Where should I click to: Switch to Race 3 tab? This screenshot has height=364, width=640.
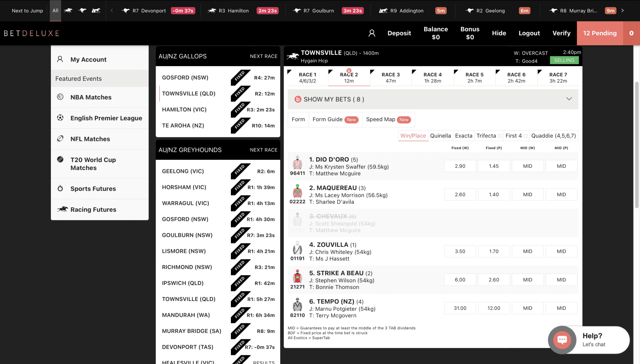391,77
